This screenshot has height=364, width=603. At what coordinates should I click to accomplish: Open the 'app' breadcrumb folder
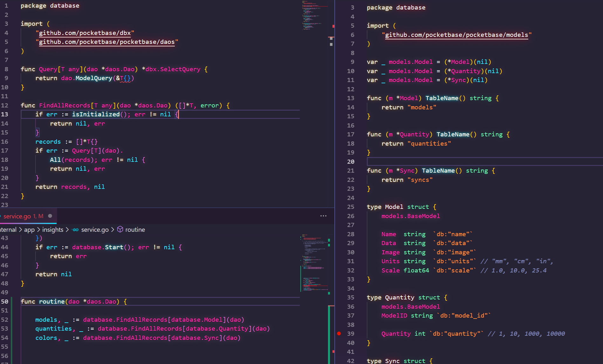point(29,230)
